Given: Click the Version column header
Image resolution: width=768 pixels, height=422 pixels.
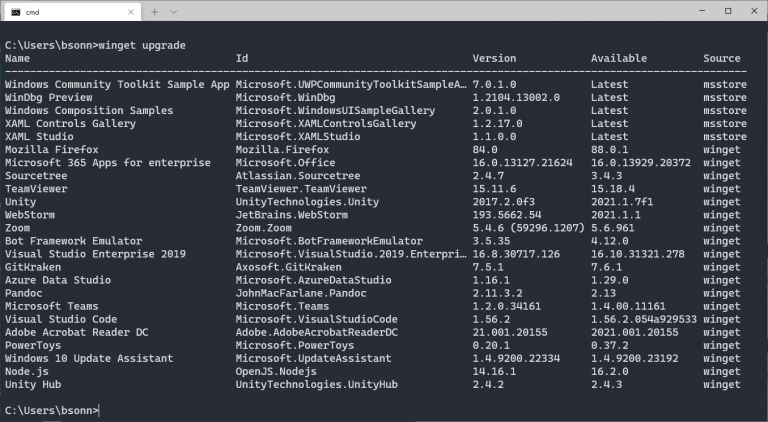Looking at the screenshot, I should [x=494, y=58].
